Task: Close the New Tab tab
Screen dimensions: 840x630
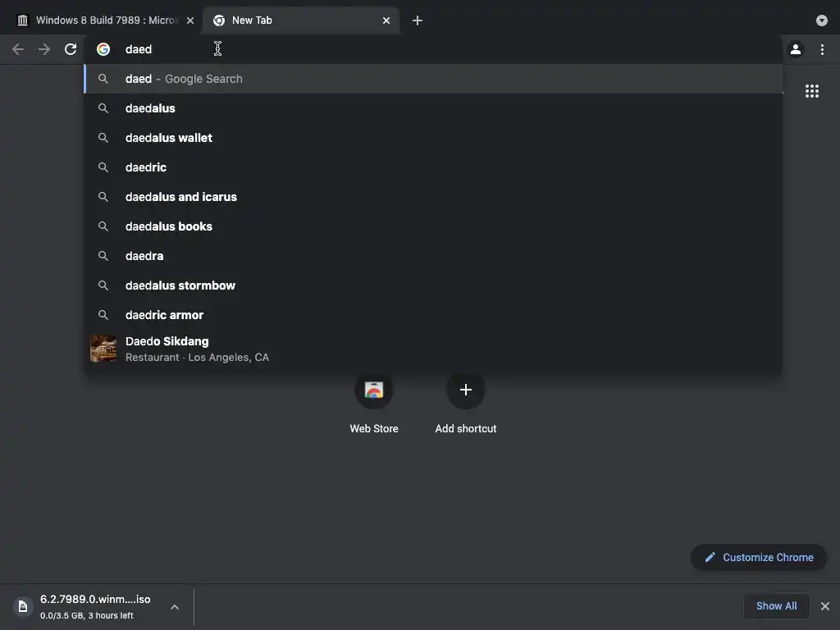Action: tap(386, 21)
